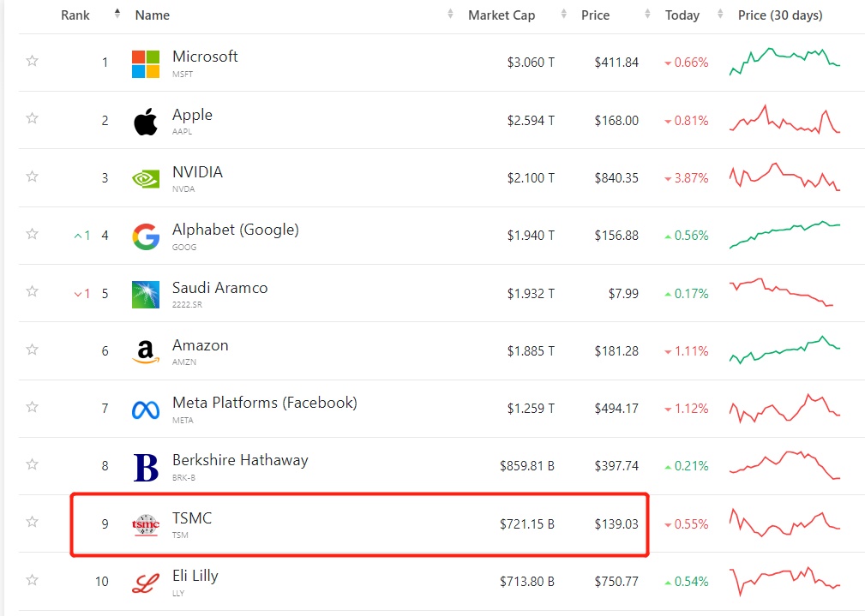Screen dimensions: 865x616
Task: Click the Alphabet Google logo
Action: pyautogui.click(x=146, y=236)
